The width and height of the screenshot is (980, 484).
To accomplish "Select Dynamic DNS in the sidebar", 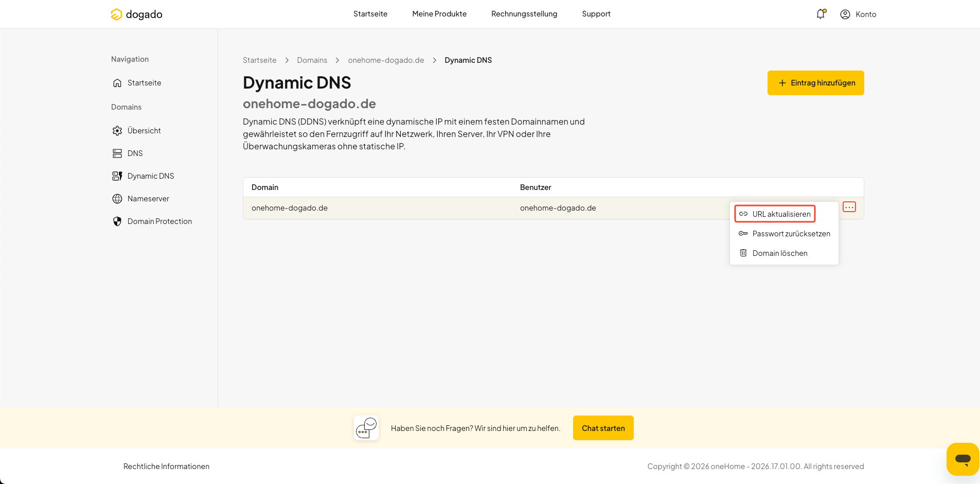I will [151, 176].
